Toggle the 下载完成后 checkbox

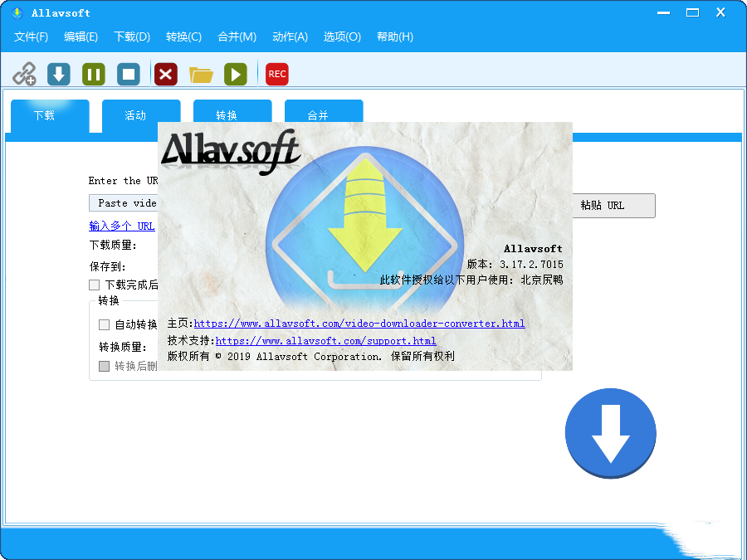click(95, 285)
